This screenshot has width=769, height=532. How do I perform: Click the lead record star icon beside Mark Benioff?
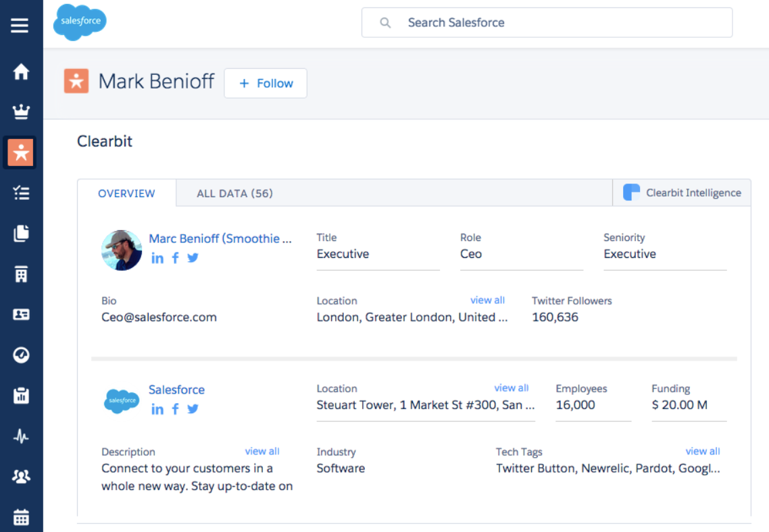pyautogui.click(x=76, y=81)
